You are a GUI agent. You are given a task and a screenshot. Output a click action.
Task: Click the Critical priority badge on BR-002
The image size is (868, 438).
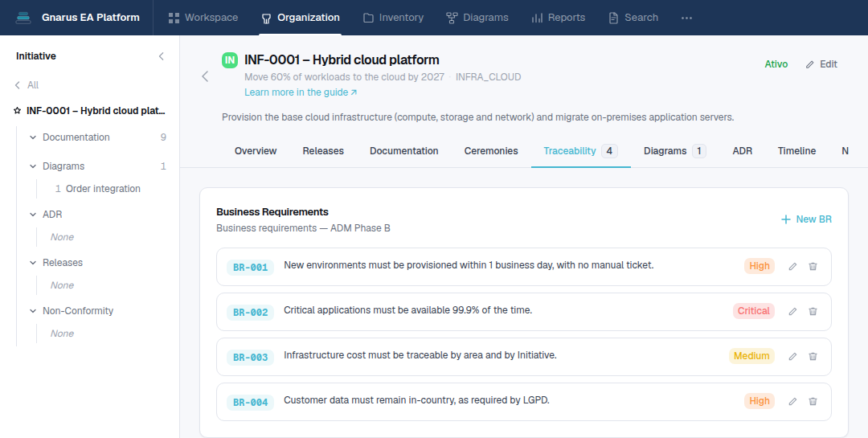753,311
